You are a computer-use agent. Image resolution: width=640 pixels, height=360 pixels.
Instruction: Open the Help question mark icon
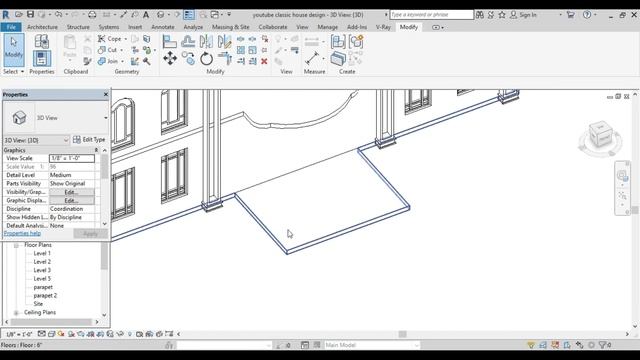coord(587,15)
